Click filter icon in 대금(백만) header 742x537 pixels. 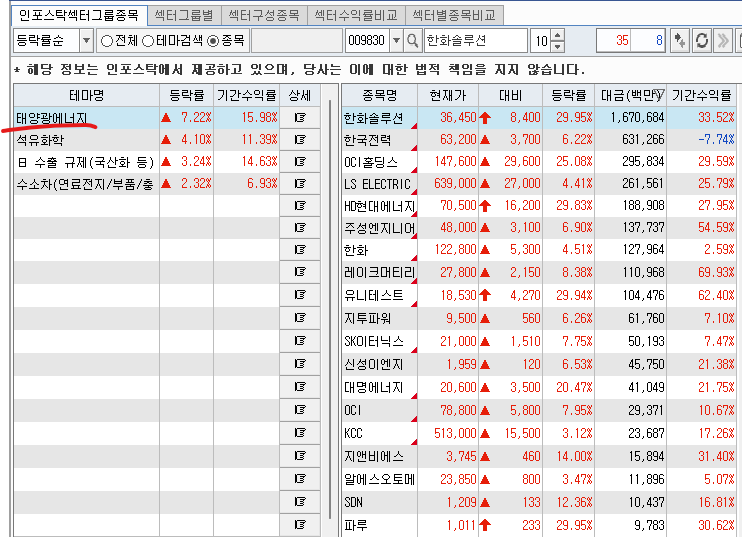(659, 95)
